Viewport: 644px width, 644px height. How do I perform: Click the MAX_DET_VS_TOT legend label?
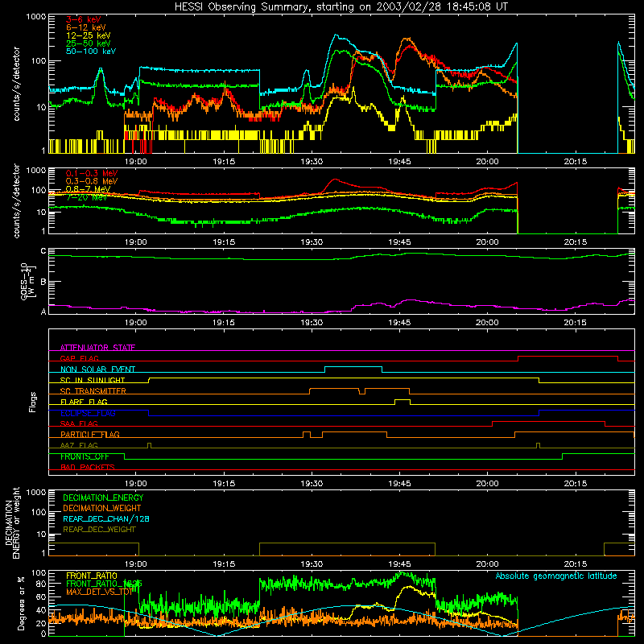(x=99, y=592)
